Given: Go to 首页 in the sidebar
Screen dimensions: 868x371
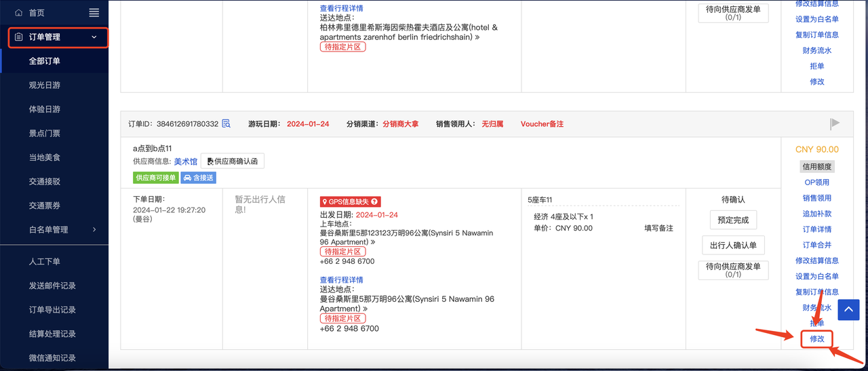Looking at the screenshot, I should [37, 13].
